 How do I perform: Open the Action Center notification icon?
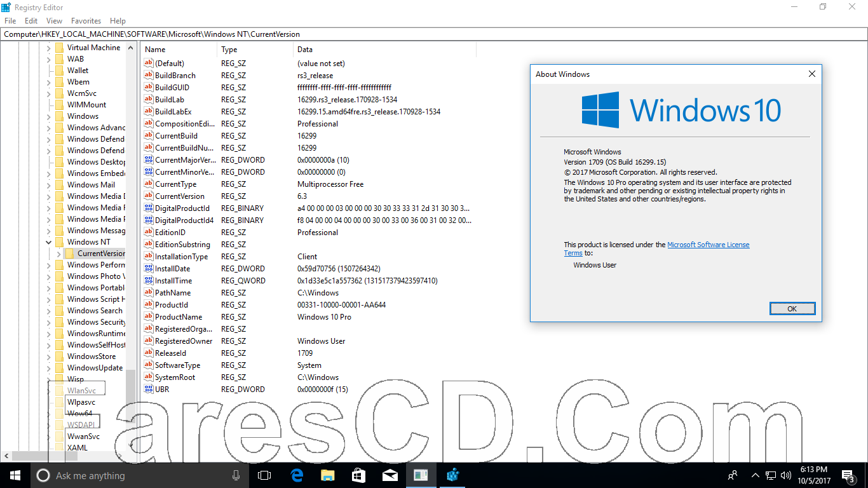(848, 475)
